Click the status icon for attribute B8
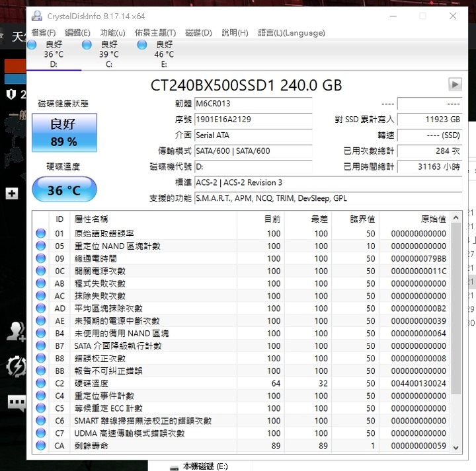476x471 pixels. 41,358
